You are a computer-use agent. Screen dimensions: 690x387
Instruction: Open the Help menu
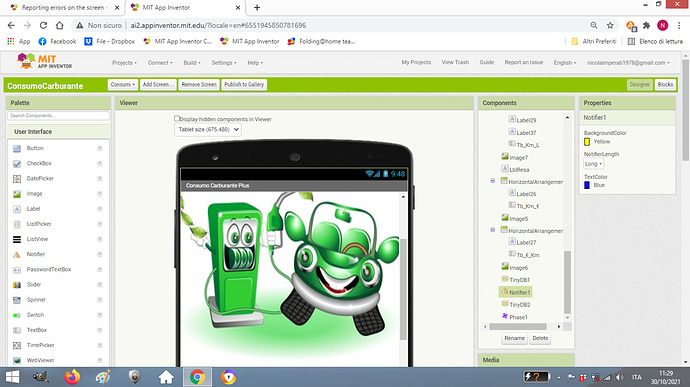[255, 63]
